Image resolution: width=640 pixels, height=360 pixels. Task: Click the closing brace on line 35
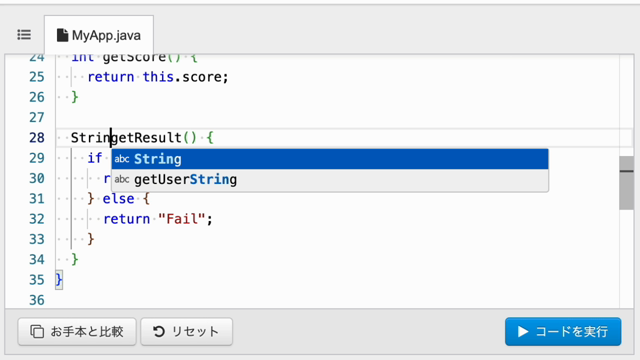[59, 280]
